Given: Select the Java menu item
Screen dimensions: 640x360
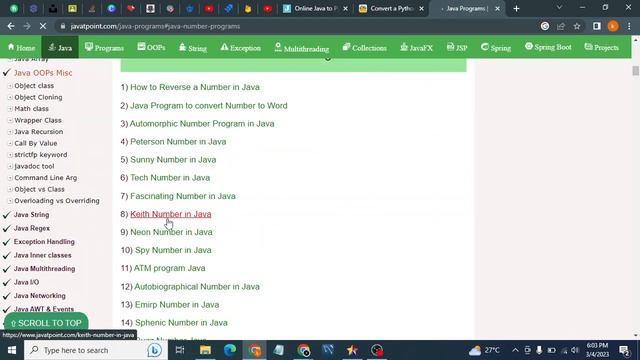Looking at the screenshot, I should pos(60,47).
